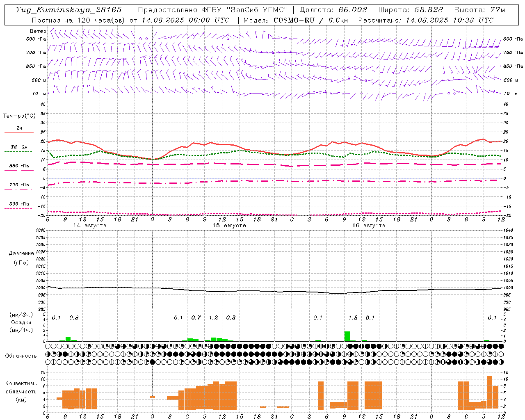Image resolution: width=525 pixels, height=420 pixels.
Task: Click the 14 августа date label
Action: pos(90,226)
